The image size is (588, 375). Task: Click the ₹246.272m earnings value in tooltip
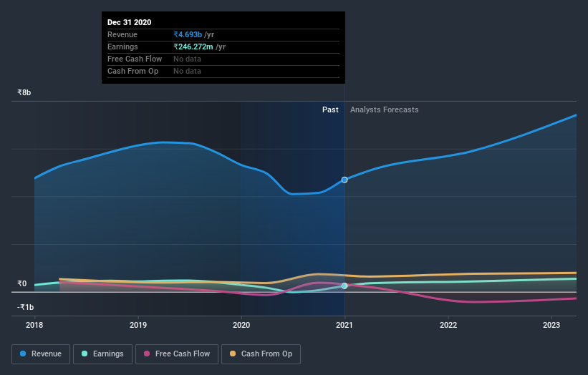point(193,47)
